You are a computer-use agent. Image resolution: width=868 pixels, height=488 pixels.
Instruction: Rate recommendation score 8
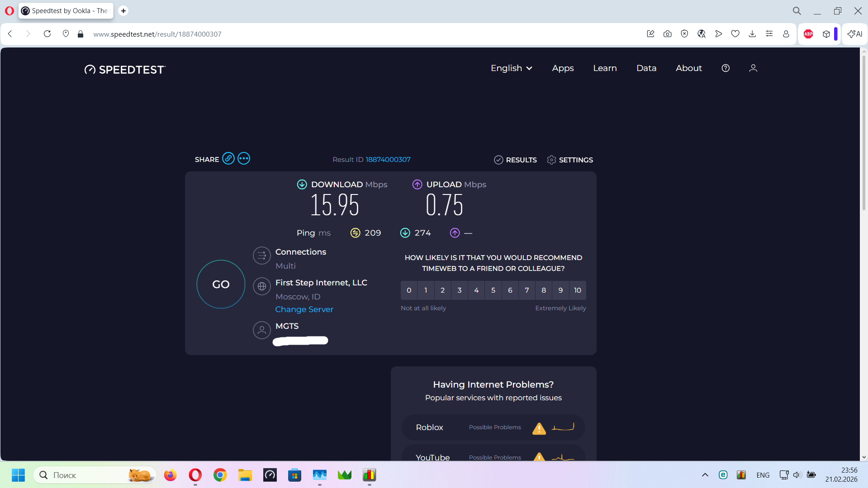(x=544, y=290)
